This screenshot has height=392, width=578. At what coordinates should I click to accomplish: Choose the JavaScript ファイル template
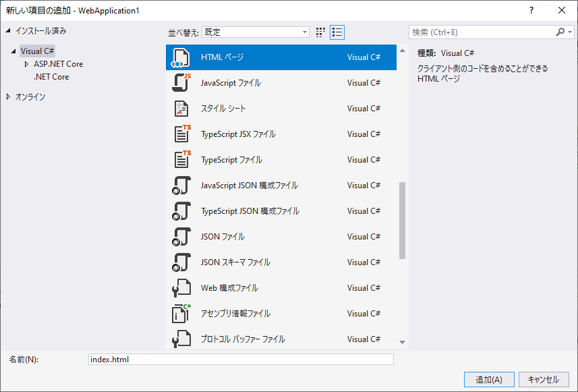(281, 83)
